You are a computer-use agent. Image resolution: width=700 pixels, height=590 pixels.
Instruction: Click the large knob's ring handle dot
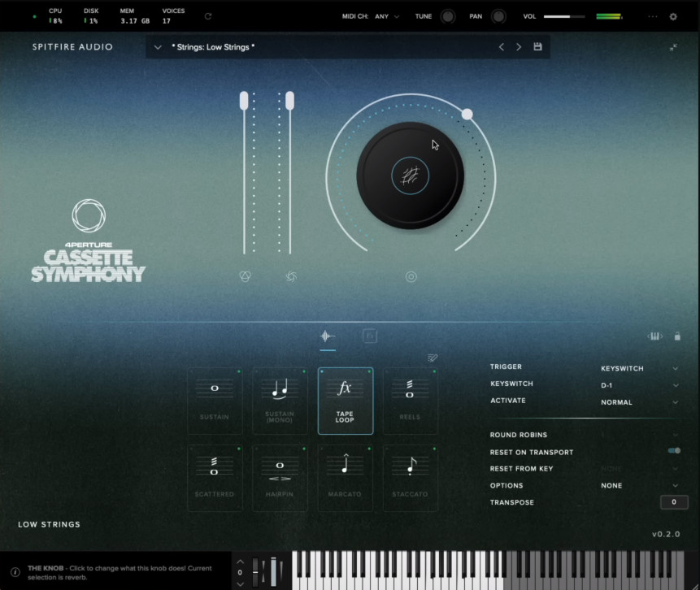coord(467,115)
